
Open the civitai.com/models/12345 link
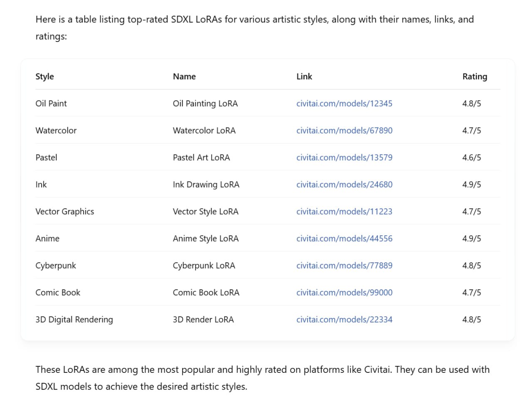(344, 103)
